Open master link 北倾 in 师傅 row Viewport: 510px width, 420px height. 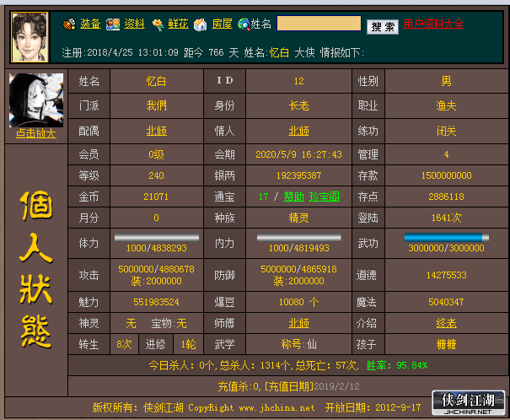299,323
